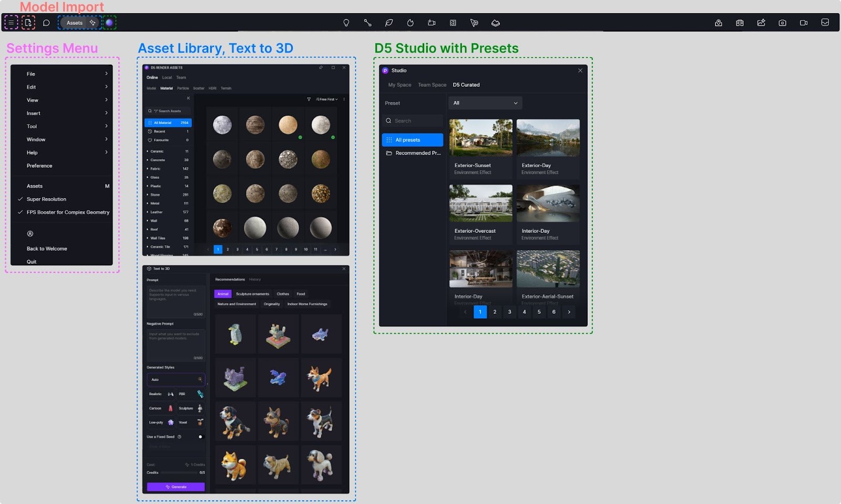The image size is (841, 504).
Task: Click the video camera icon at top right
Action: tap(804, 23)
